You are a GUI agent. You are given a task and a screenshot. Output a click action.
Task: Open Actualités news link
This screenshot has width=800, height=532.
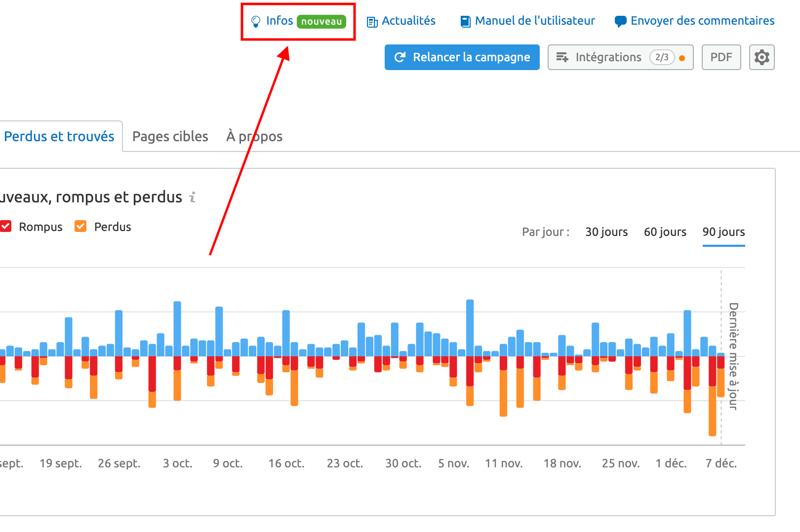click(x=408, y=21)
